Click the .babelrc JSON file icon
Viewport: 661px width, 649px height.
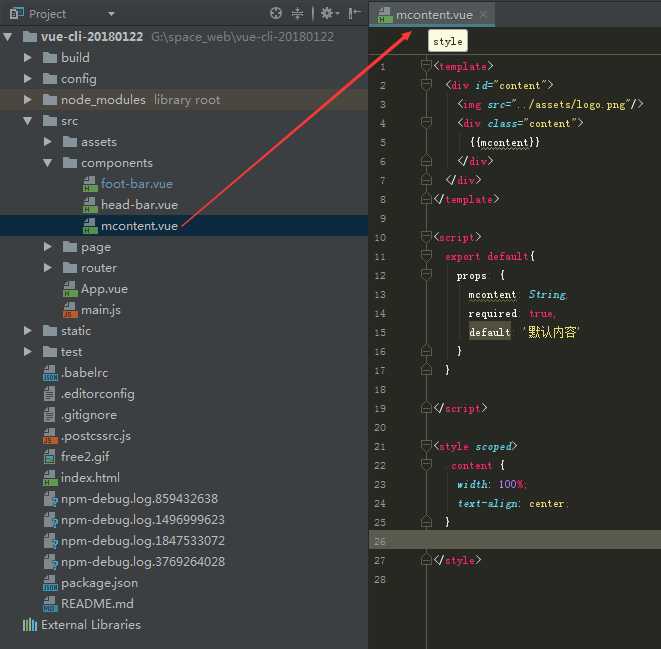50,373
